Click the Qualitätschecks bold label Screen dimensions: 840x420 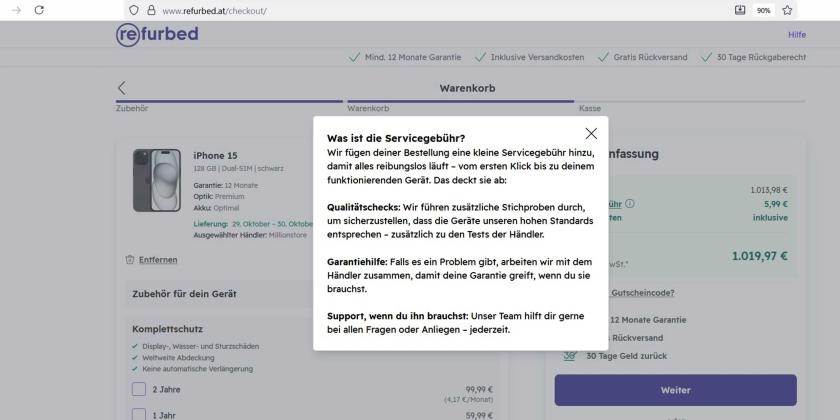(x=364, y=207)
